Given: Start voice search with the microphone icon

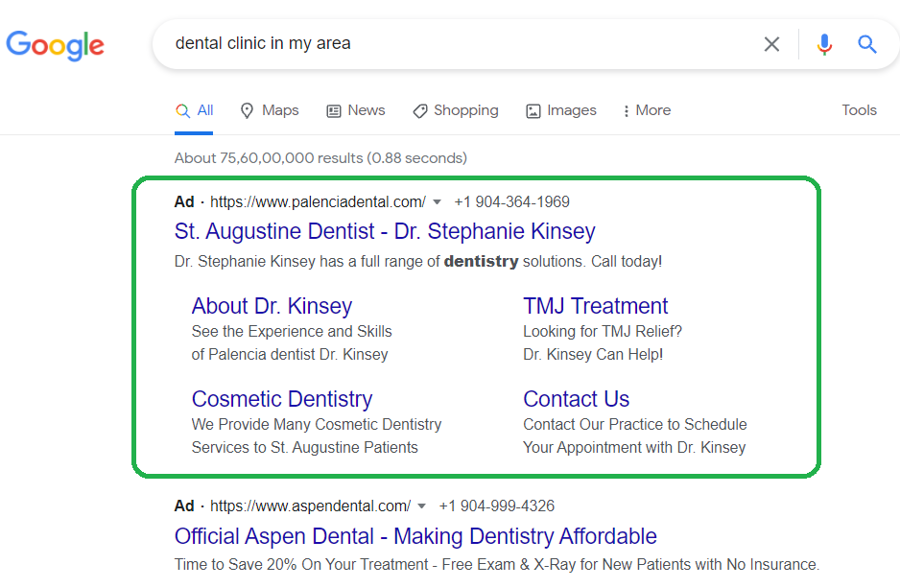Looking at the screenshot, I should [824, 44].
